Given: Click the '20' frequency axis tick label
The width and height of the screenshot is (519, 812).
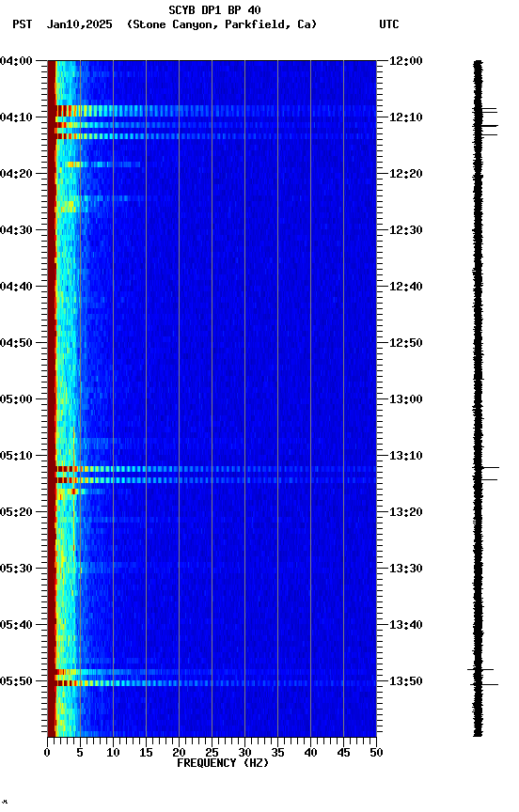Looking at the screenshot, I should [179, 753].
